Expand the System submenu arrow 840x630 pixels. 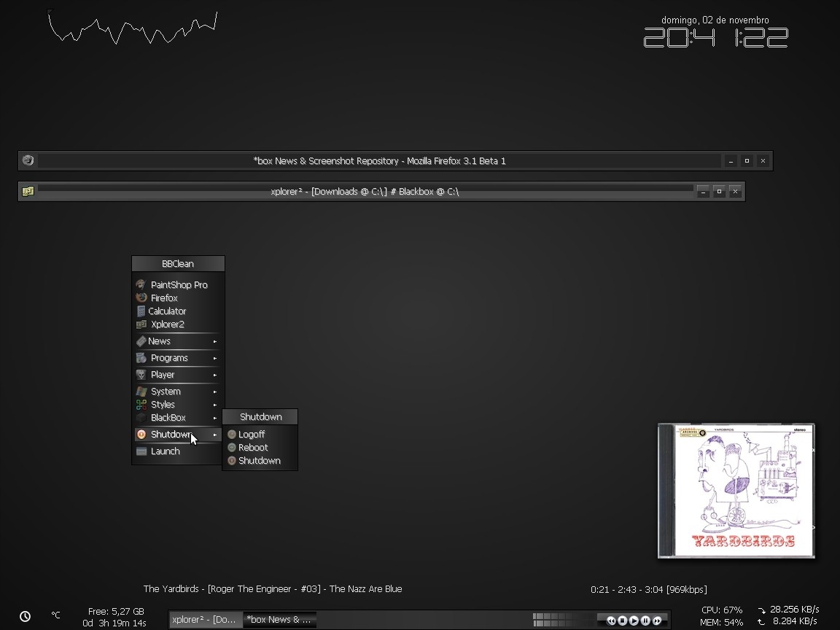[215, 392]
